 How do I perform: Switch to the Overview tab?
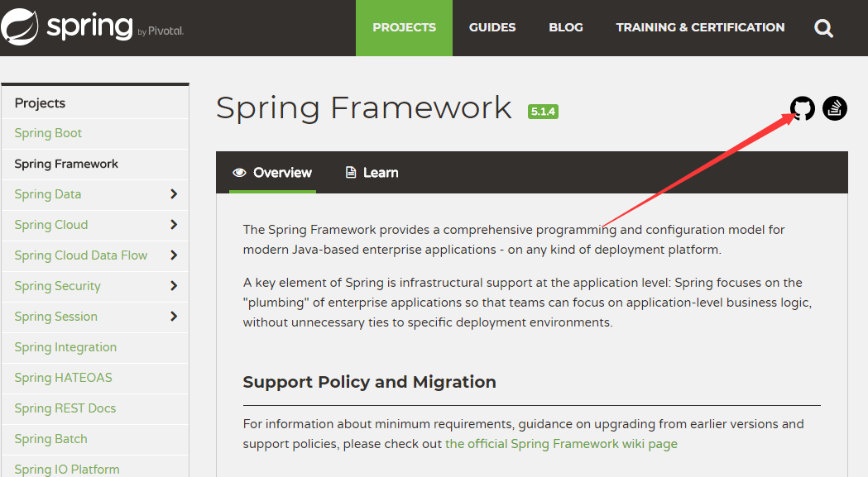(x=272, y=173)
